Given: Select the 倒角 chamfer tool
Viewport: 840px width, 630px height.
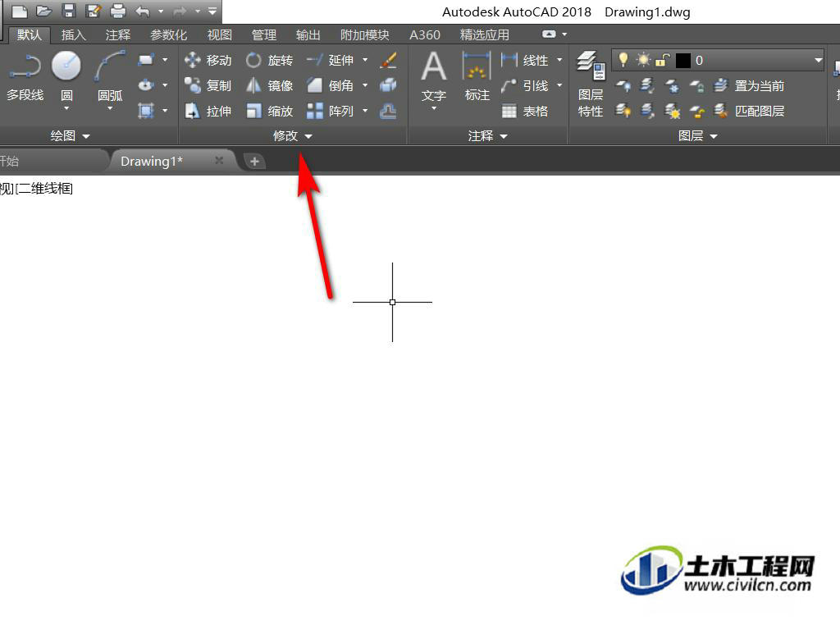Looking at the screenshot, I should pyautogui.click(x=330, y=85).
